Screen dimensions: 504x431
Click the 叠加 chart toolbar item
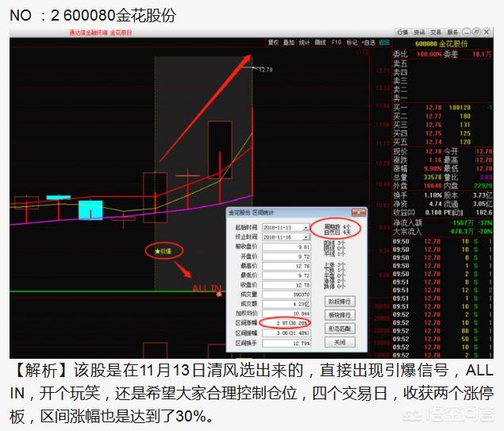pos(289,42)
